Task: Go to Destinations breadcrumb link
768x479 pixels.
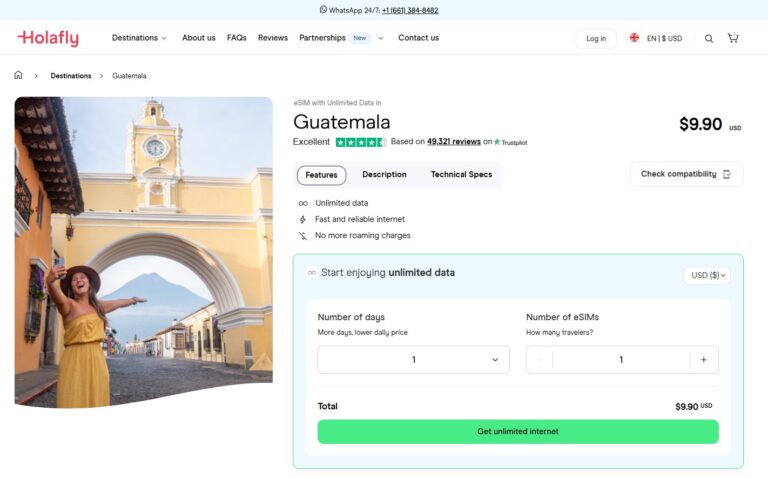Action: 71,75
